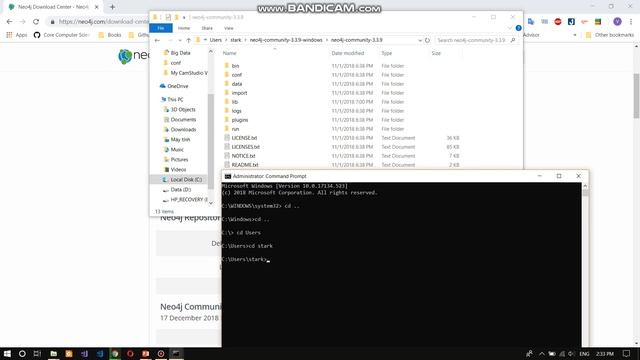The image size is (640, 360).
Task: Open Core Computer Science bookmark
Action: pos(61,35)
